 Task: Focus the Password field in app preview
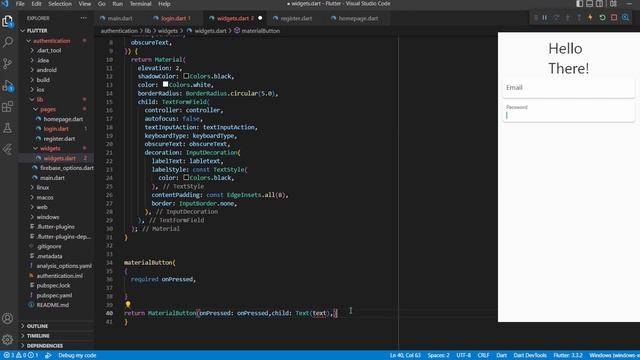click(569, 112)
